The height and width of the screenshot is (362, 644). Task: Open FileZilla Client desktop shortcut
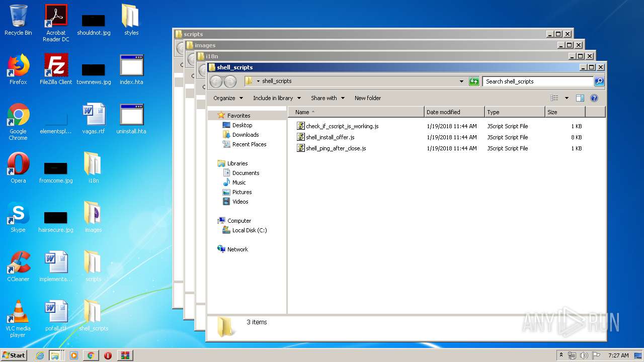(56, 69)
